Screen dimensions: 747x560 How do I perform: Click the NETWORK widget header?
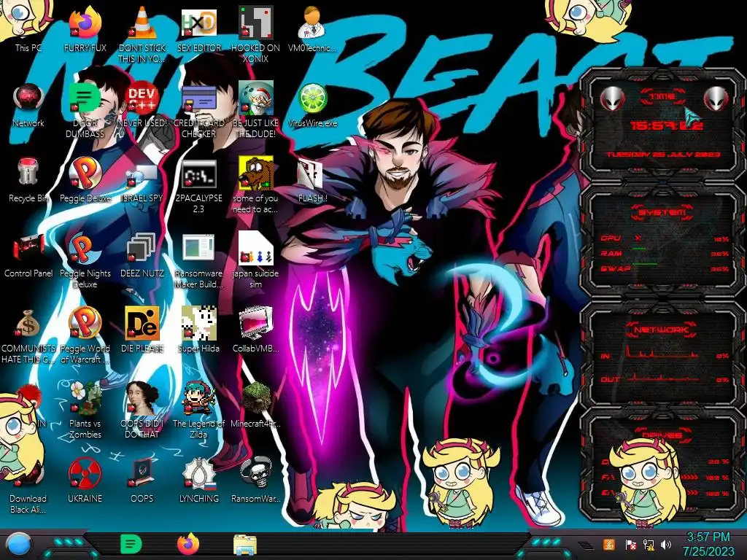[x=662, y=329]
